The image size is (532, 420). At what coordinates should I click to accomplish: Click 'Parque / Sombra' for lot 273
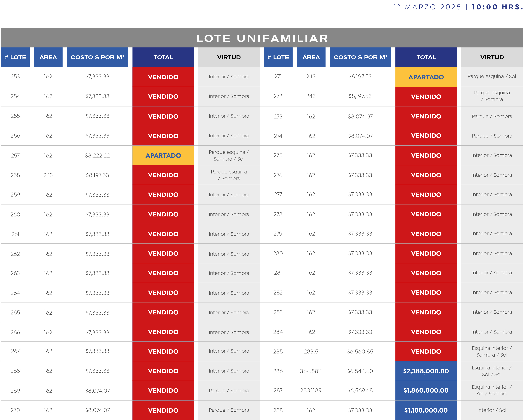tap(492, 116)
